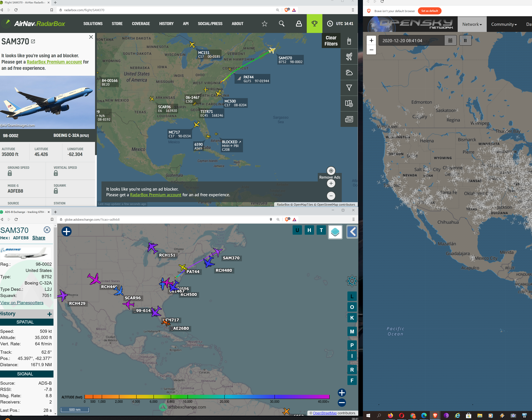Close the SAM370 selection in ADS-B Exchange

[x=47, y=230]
